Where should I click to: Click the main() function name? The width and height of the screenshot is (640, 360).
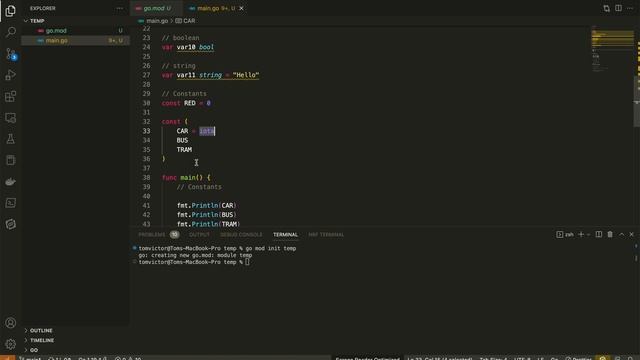pyautogui.click(x=187, y=178)
